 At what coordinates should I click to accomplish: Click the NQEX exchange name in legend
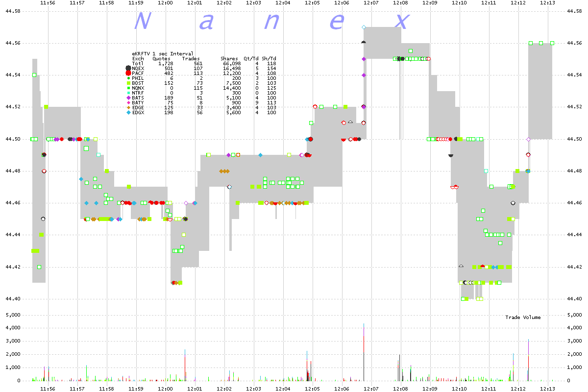[x=138, y=68]
